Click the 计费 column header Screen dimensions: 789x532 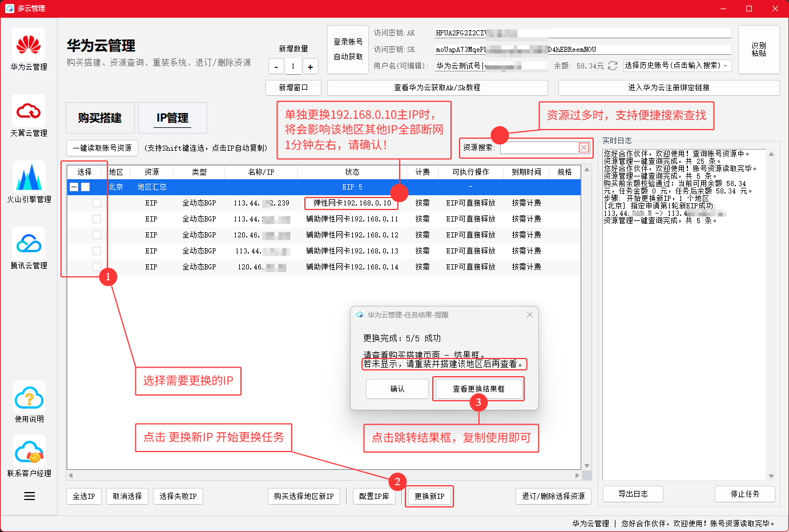[422, 172]
